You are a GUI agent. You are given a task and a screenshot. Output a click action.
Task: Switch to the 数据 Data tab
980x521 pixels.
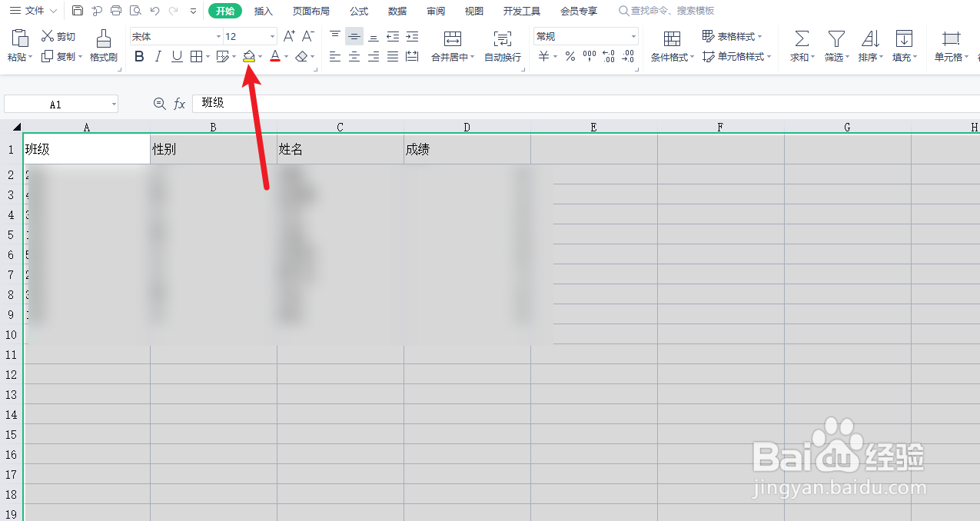(397, 11)
